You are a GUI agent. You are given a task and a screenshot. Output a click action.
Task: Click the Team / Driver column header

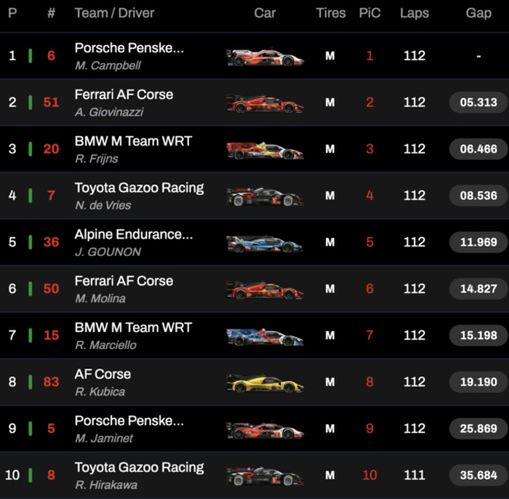[114, 13]
